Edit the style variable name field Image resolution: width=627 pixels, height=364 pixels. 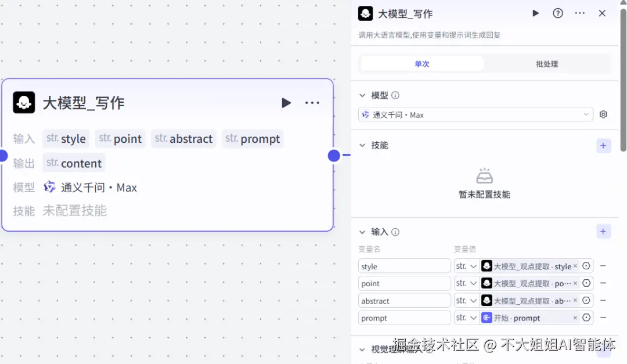pos(404,266)
